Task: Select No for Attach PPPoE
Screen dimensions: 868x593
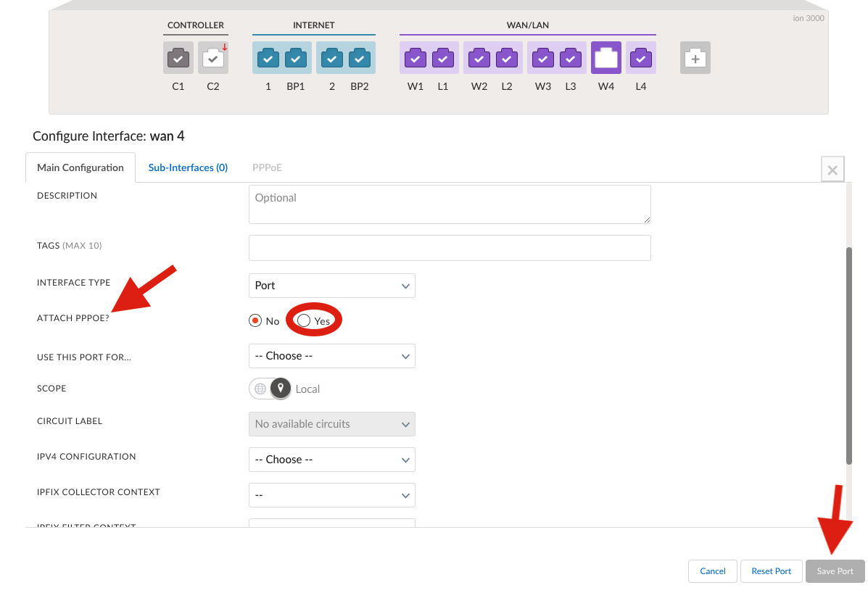Action: tap(255, 321)
